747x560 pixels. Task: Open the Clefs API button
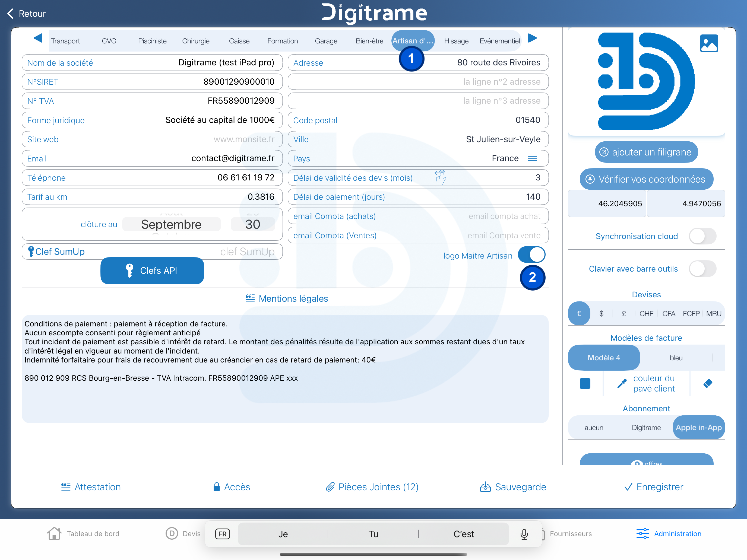152,271
